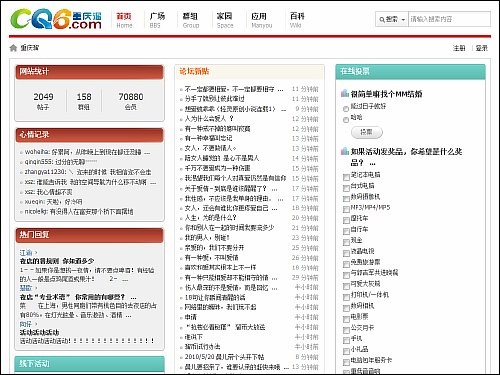Check the 电影票 prize option

coord(346,319)
